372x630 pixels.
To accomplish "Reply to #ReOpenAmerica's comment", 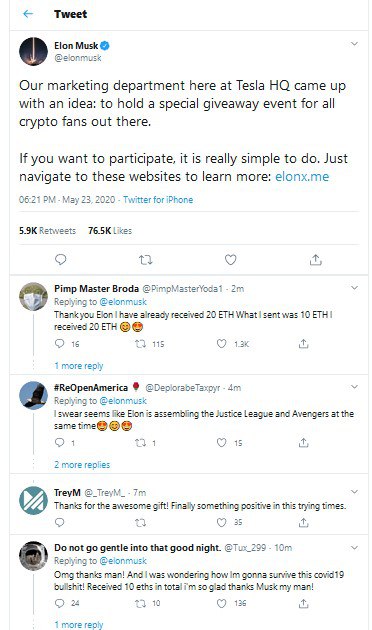I will click(59, 442).
